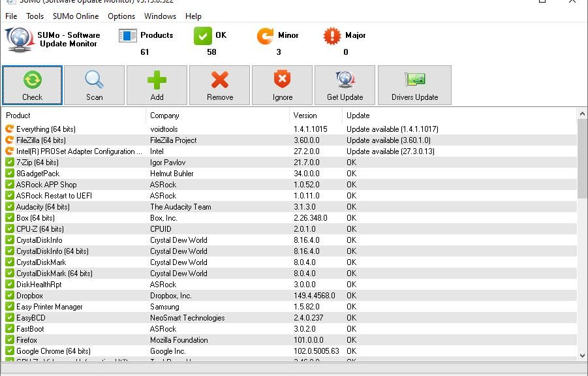Sort by the Product column header
Viewport: 588px width, 376px height.
74,116
